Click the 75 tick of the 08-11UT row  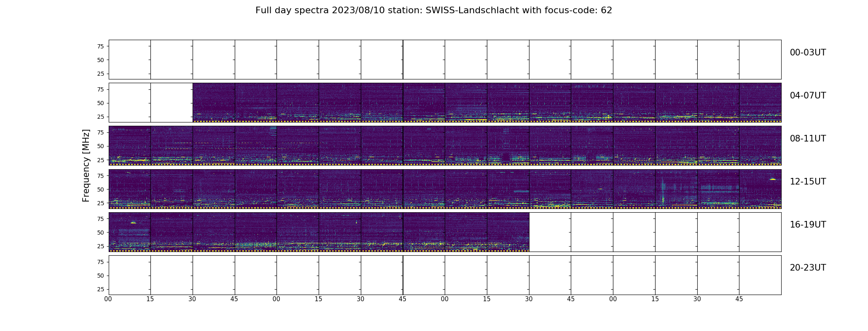100,132
